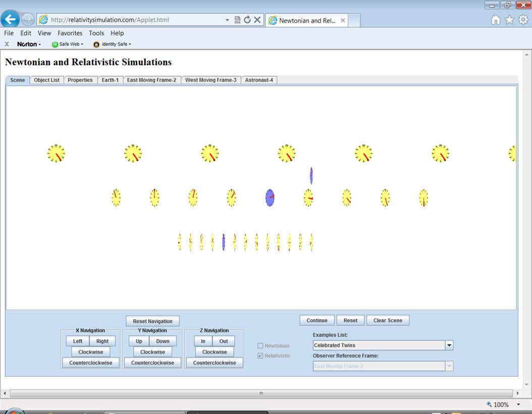This screenshot has height=414, width=532.
Task: Open the browser home icon
Action: [x=496, y=20]
